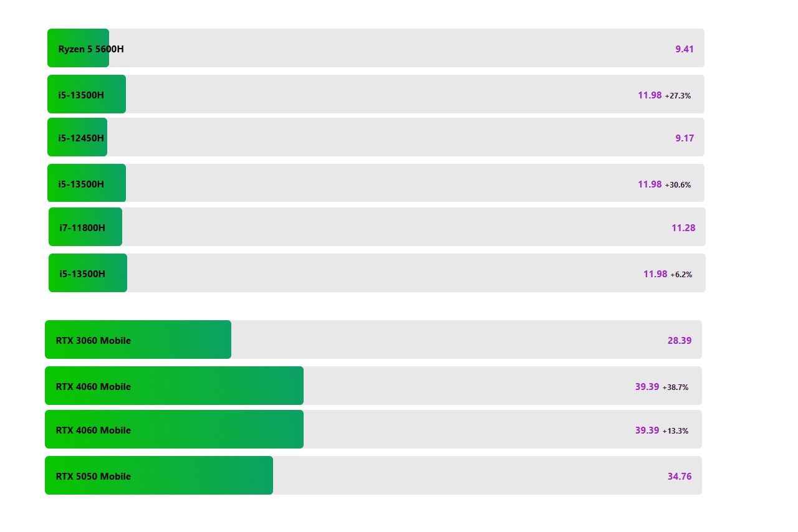Image resolution: width=798 pixels, height=532 pixels.
Task: Click the 28.39 score value
Action: 679,340
